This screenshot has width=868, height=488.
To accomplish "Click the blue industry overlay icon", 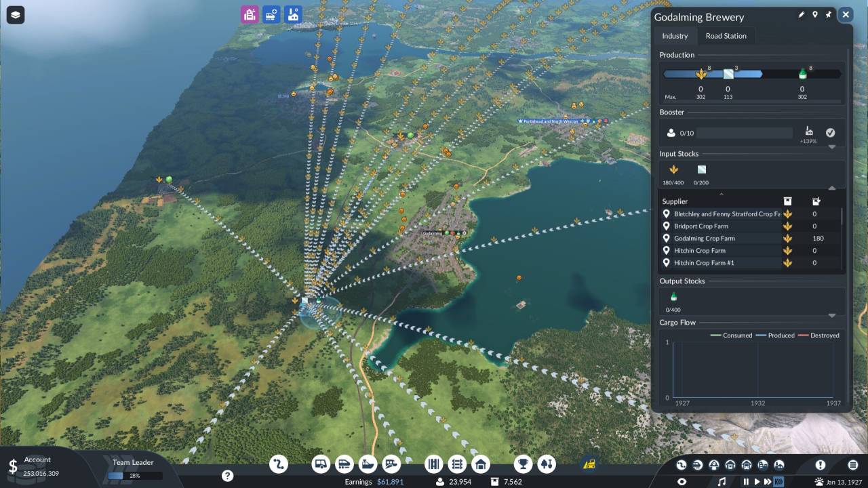I will 294,14.
